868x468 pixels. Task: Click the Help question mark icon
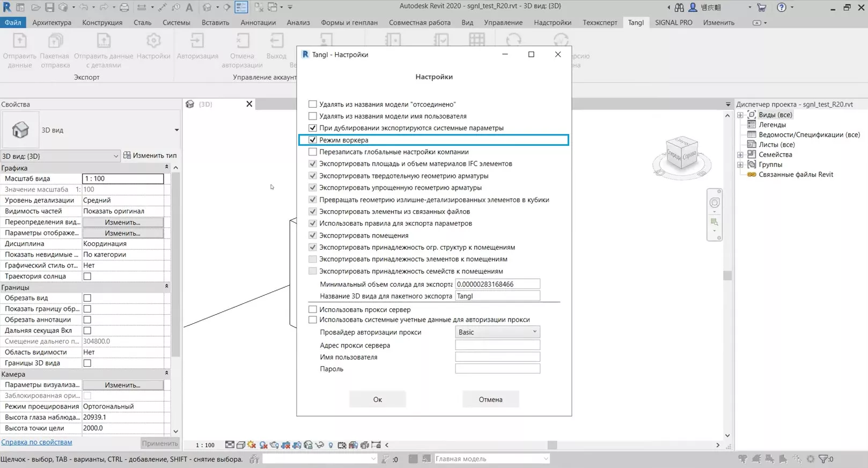tap(782, 8)
